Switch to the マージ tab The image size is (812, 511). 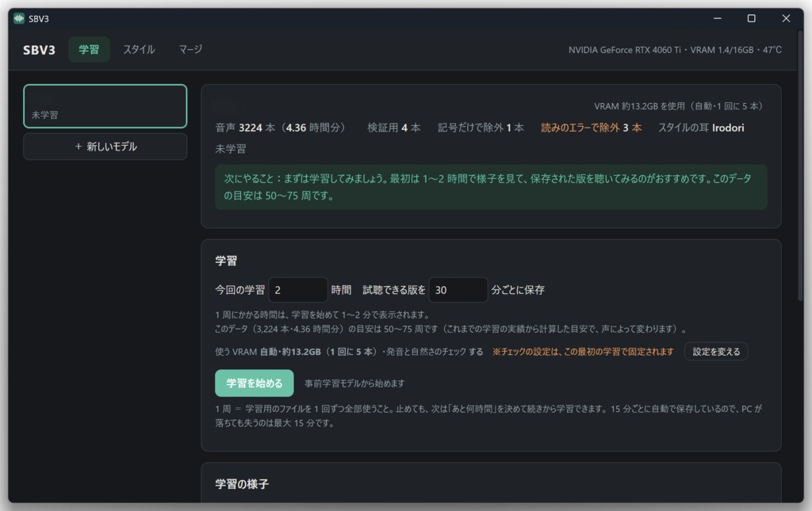[x=190, y=50]
